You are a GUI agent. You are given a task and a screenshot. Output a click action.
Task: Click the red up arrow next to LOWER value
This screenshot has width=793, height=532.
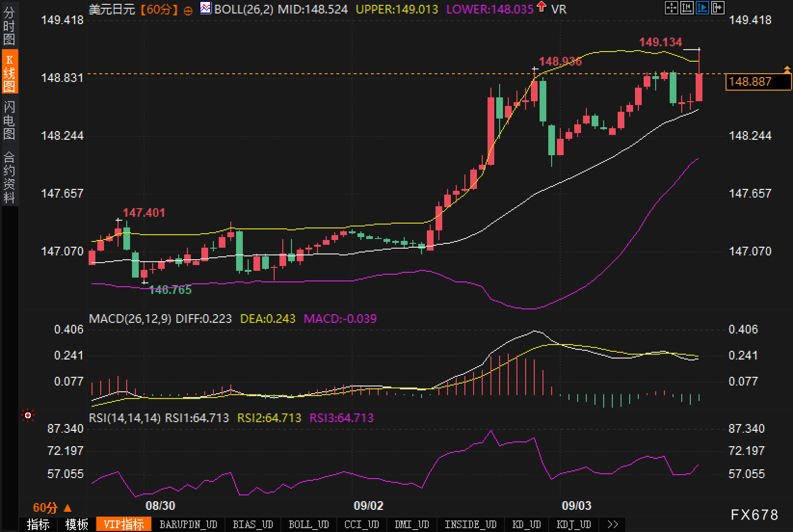pos(542,7)
